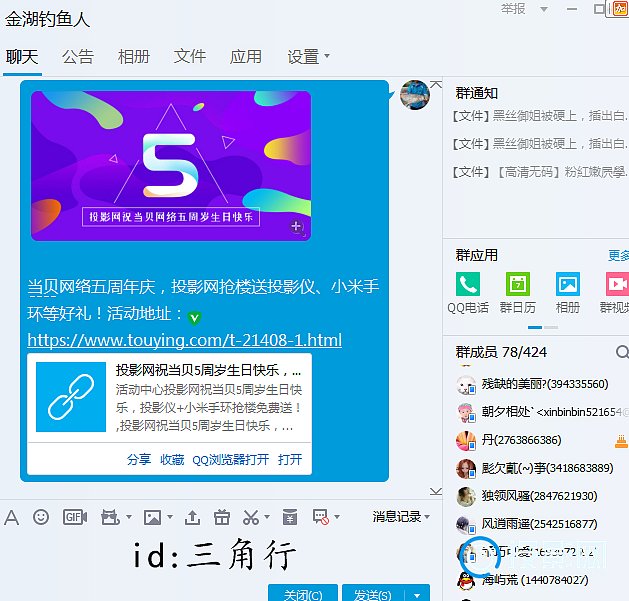Click the green verified link badge
The width and height of the screenshot is (629, 601).
(195, 318)
